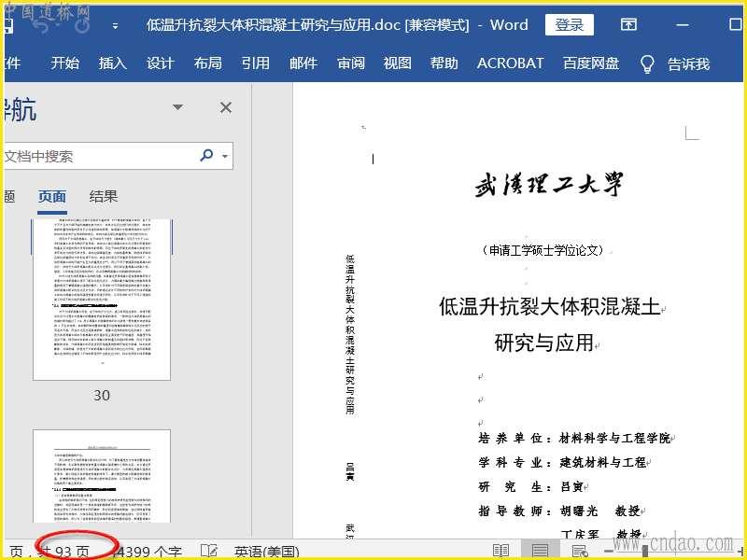747x560 pixels.
Task: Click the 培养单位 材料科学与工程学院 line
Action: (x=574, y=438)
